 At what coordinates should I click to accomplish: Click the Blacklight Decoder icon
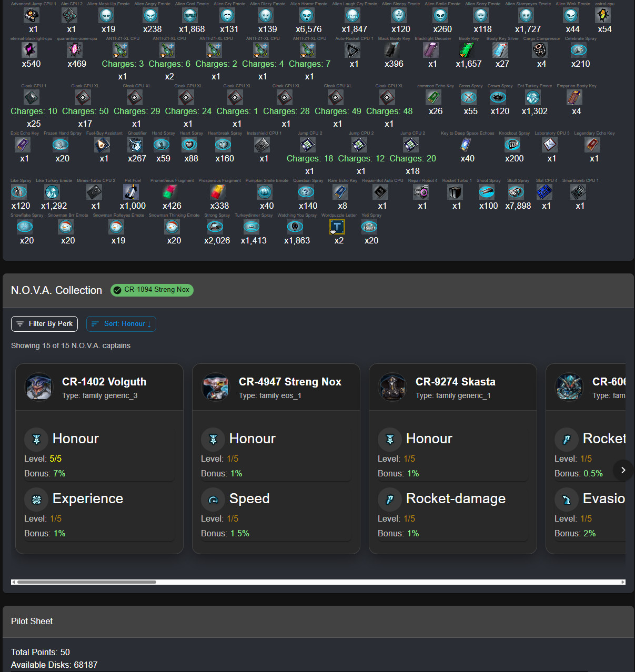pyautogui.click(x=431, y=50)
